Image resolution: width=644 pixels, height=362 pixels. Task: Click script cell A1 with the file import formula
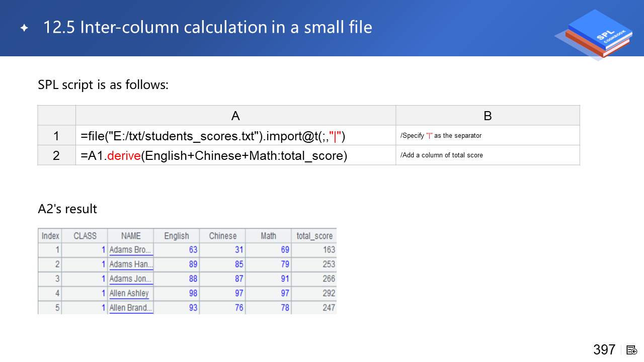[x=235, y=136]
